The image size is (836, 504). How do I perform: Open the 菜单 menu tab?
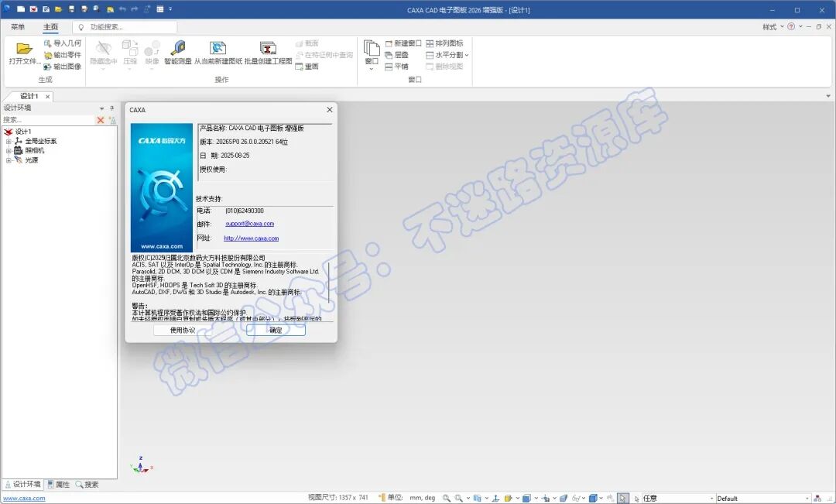click(18, 26)
